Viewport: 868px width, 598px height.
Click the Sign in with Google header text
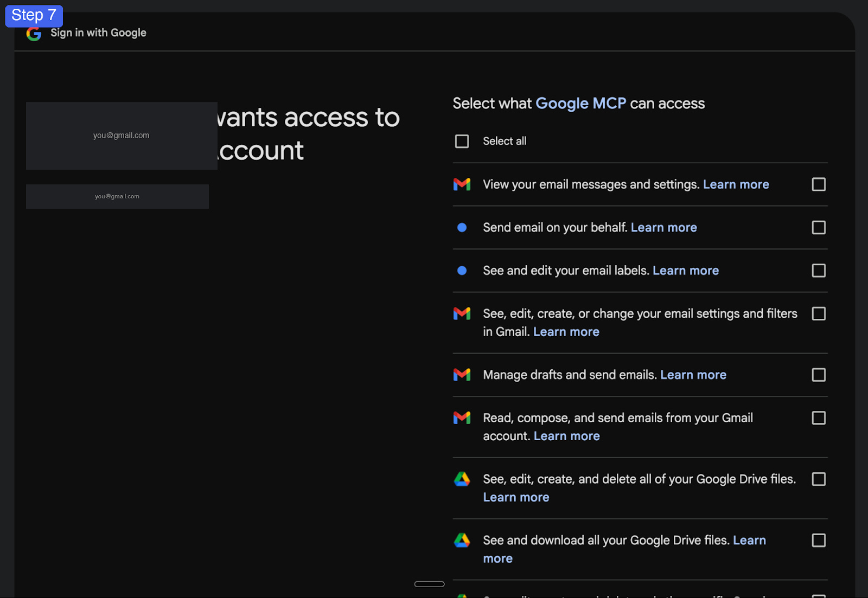(x=98, y=33)
